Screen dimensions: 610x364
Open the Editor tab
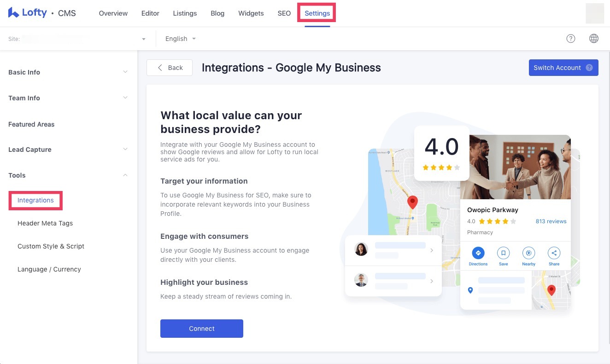pyautogui.click(x=150, y=13)
